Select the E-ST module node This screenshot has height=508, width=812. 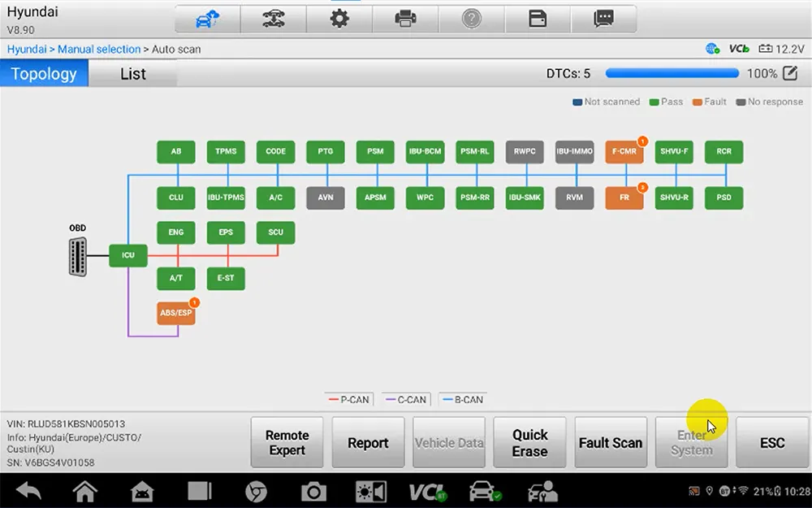point(226,278)
